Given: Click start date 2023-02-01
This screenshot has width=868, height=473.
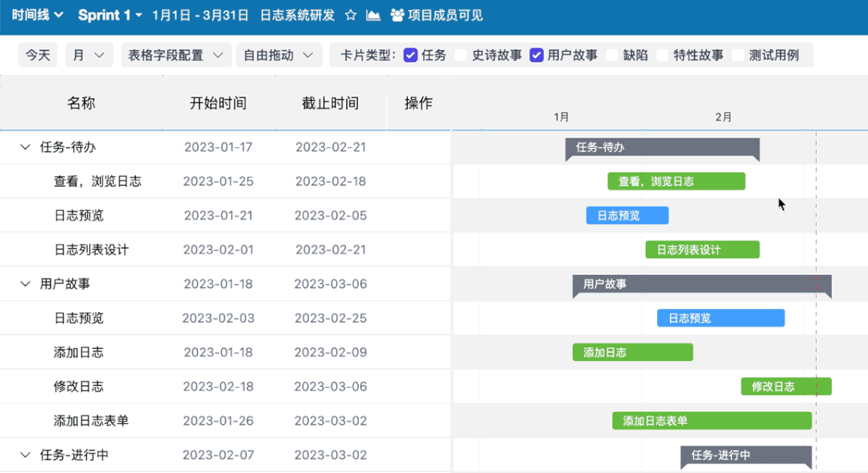Looking at the screenshot, I should point(218,250).
